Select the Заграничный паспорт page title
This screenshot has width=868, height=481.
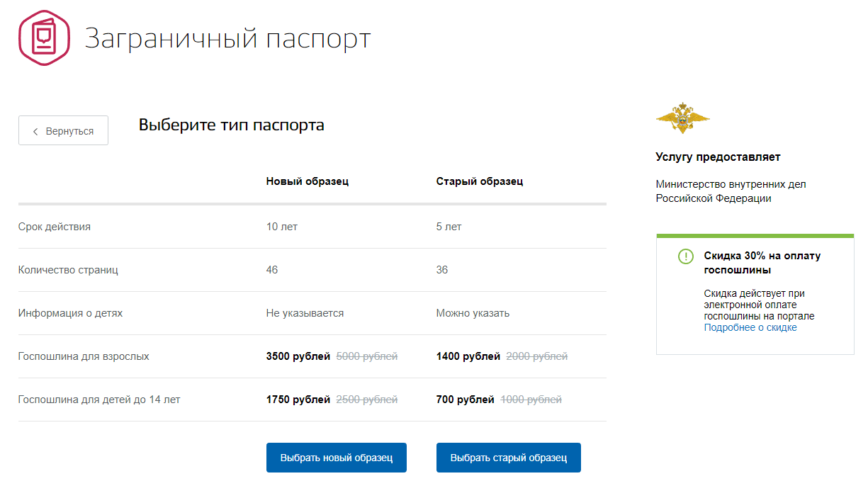coord(227,38)
